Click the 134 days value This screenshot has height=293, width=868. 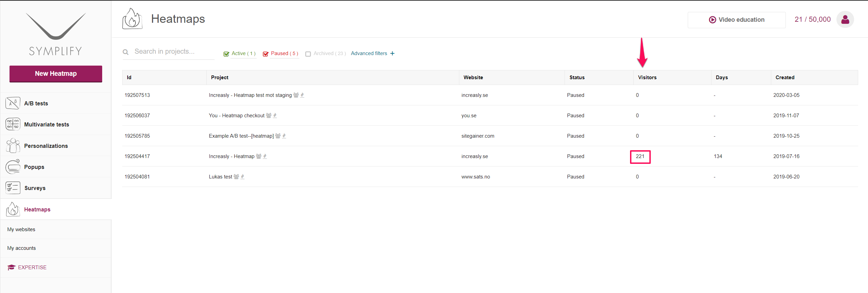pos(718,156)
